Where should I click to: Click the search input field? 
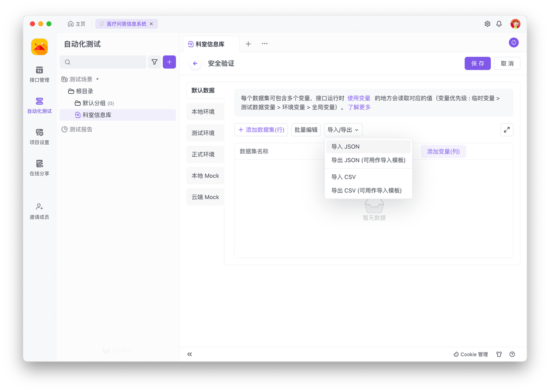[x=103, y=62]
